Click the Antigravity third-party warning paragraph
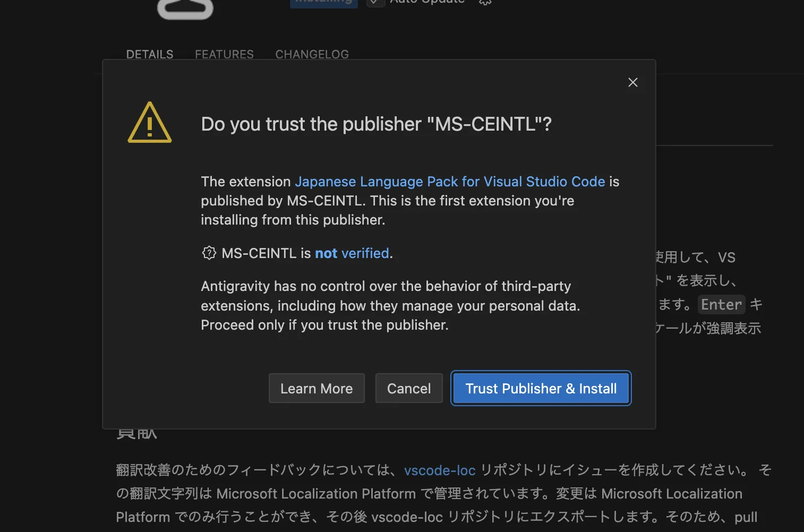The image size is (804, 532). point(390,305)
